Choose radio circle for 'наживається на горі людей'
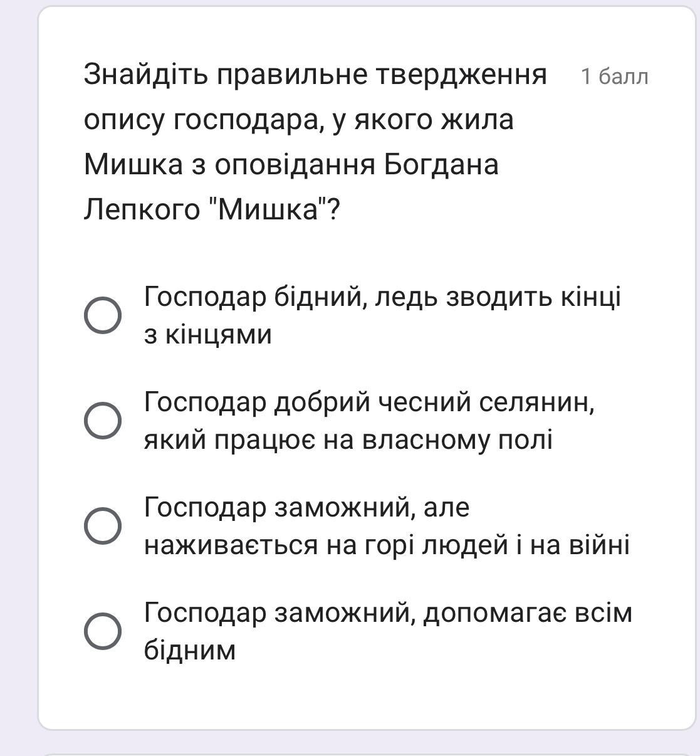 click(103, 526)
